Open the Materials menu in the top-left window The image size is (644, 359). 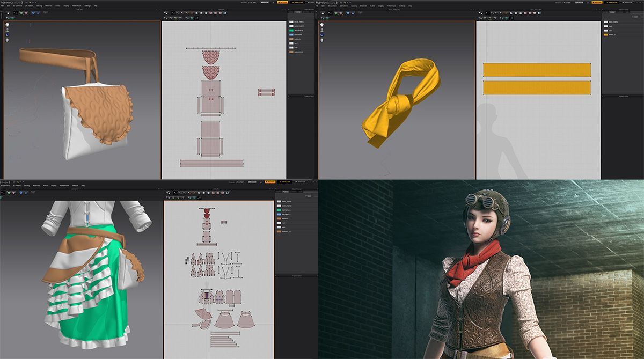pos(49,6)
